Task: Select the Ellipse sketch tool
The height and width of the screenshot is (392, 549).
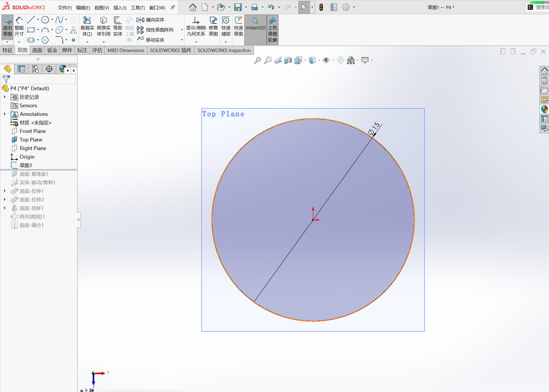Action: (59, 30)
